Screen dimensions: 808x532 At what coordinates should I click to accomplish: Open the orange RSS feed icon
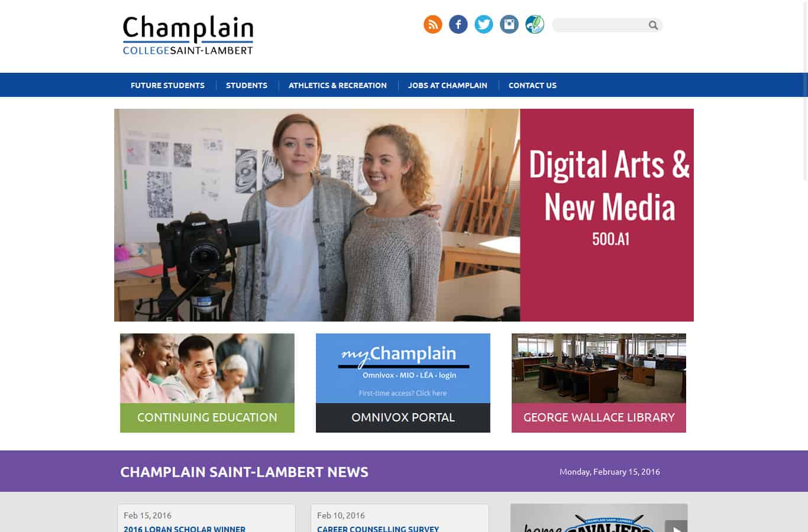(x=433, y=24)
